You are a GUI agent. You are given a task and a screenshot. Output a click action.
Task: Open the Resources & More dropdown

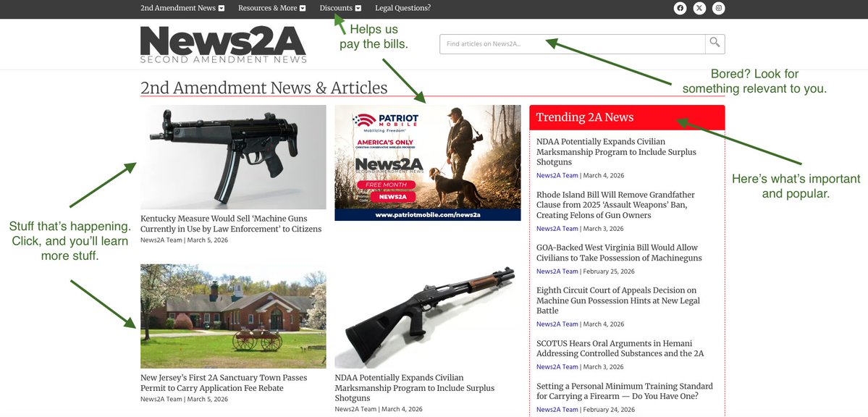pyautogui.click(x=268, y=8)
